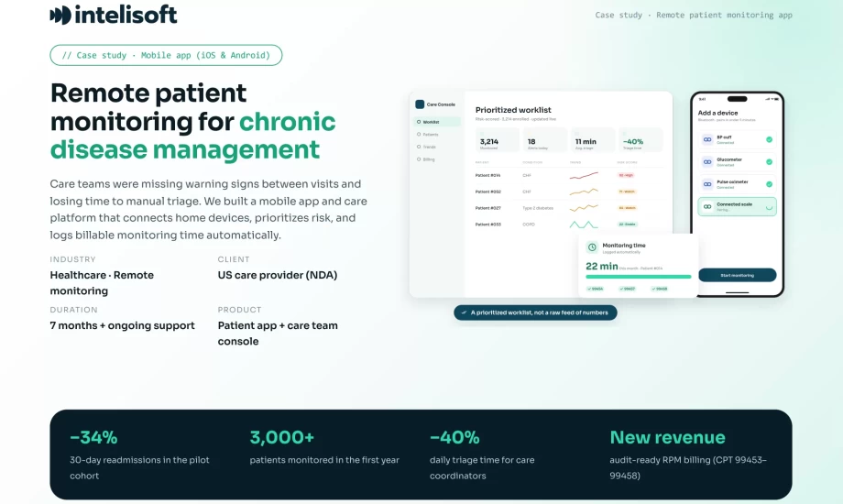The image size is (843, 504).
Task: Click the BP cuff device link icon
Action: click(x=707, y=139)
